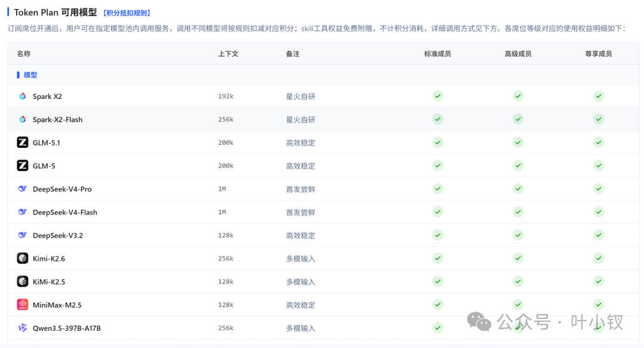Click Qwen3.5-397B-A17B checkmark under 标准成员
The height and width of the screenshot is (348, 644).
[438, 328]
